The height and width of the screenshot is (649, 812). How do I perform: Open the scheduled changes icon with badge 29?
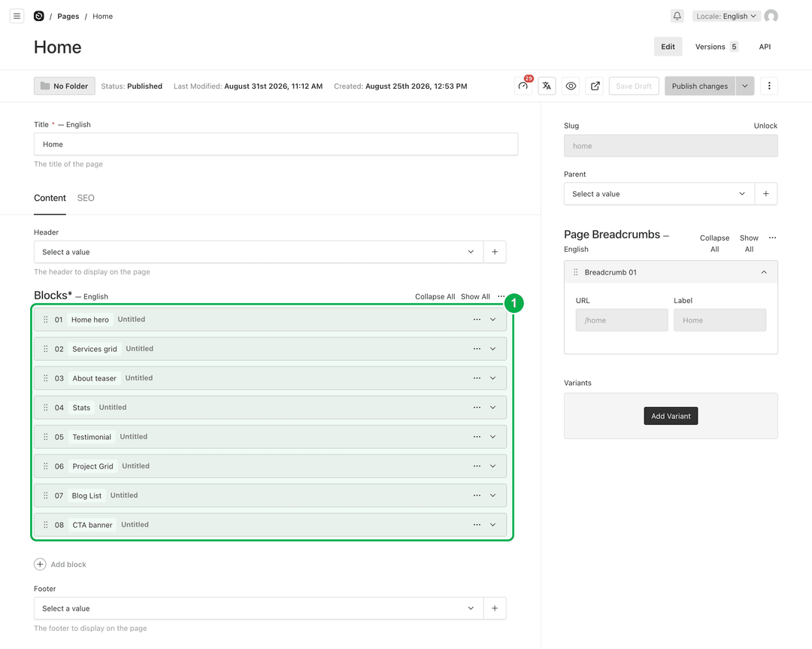click(523, 86)
